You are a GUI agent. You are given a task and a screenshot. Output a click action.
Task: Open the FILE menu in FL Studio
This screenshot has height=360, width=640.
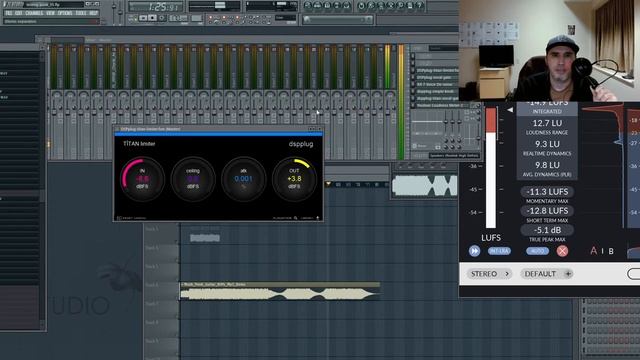point(9,13)
